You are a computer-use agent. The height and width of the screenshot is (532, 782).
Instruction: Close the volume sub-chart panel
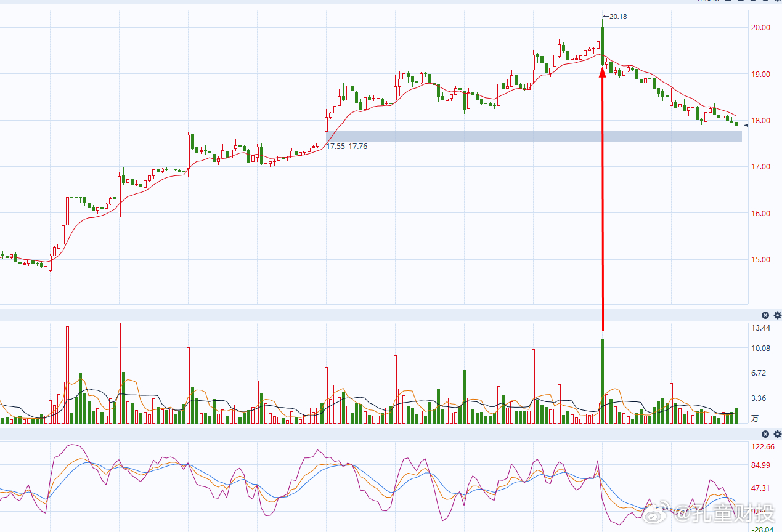765,315
